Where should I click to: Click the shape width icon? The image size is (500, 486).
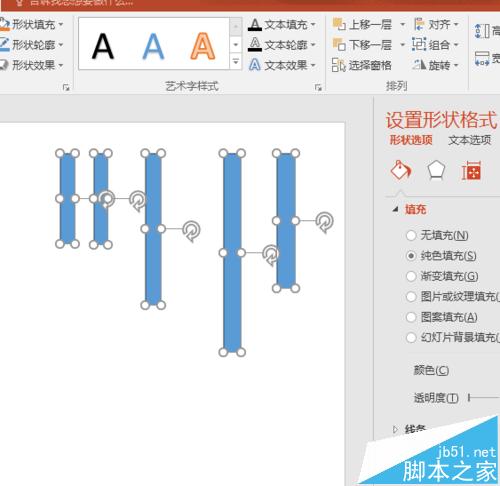point(482,58)
